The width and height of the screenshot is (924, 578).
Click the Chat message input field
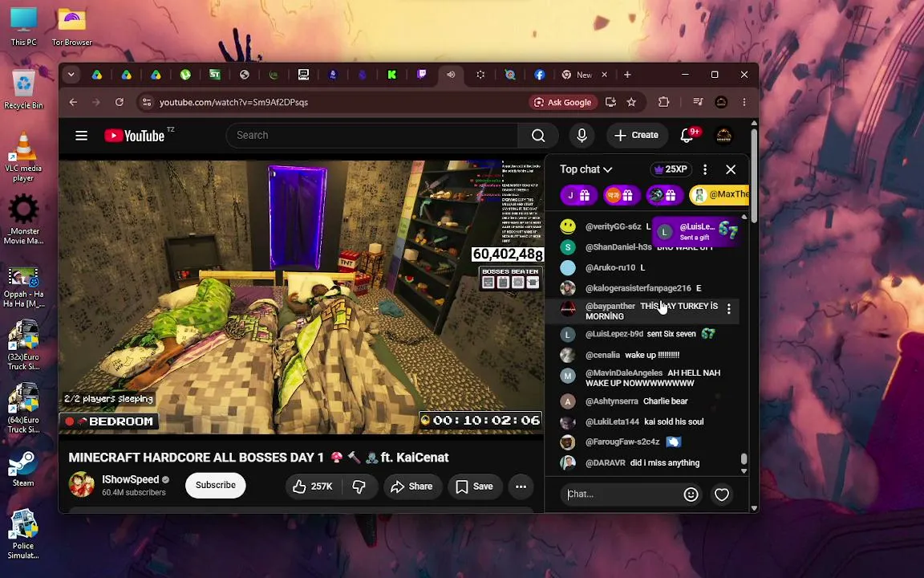coord(622,495)
